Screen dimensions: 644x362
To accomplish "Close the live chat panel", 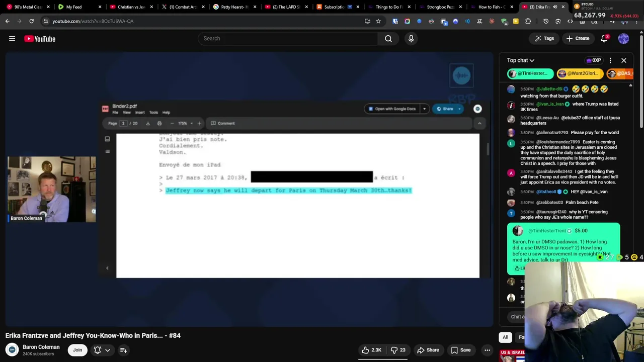I will click(624, 60).
